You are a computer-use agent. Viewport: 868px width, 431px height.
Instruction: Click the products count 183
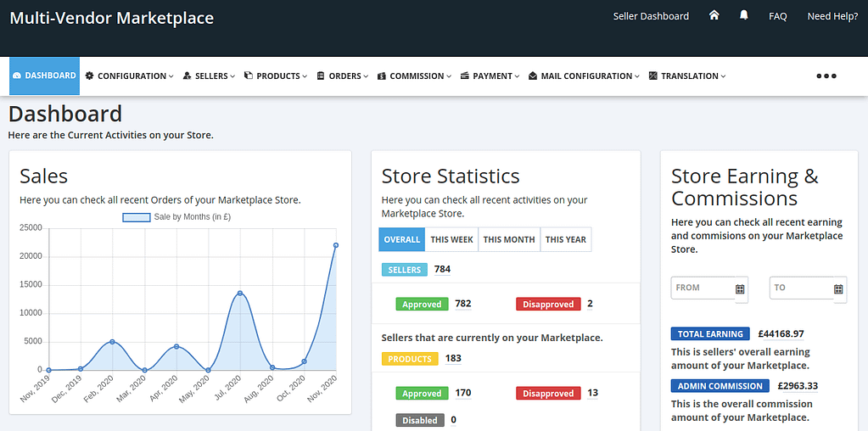pos(453,359)
